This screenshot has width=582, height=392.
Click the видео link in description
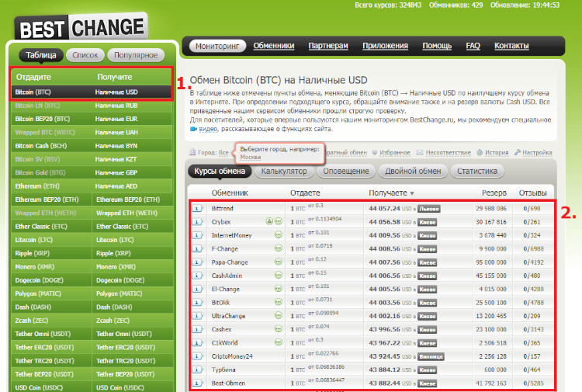(x=208, y=129)
